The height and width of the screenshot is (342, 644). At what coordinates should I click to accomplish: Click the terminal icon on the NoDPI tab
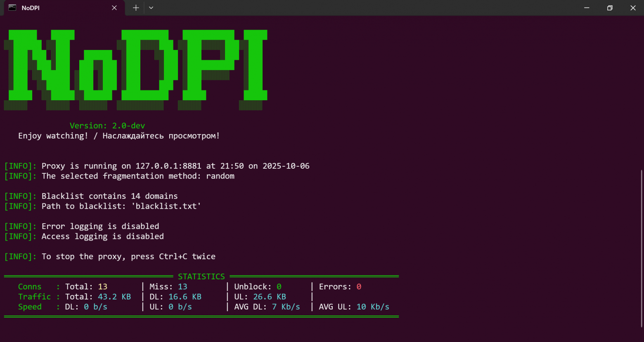[x=12, y=7]
